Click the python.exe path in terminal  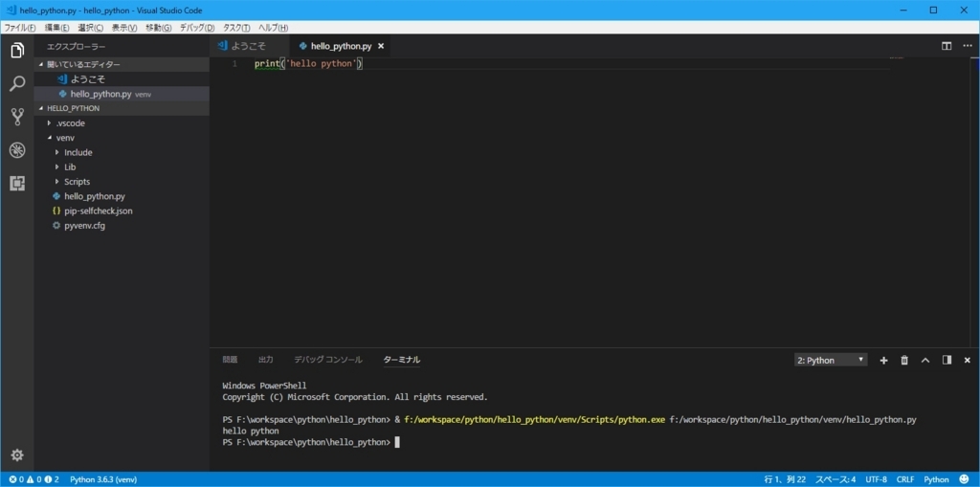pyautogui.click(x=534, y=419)
